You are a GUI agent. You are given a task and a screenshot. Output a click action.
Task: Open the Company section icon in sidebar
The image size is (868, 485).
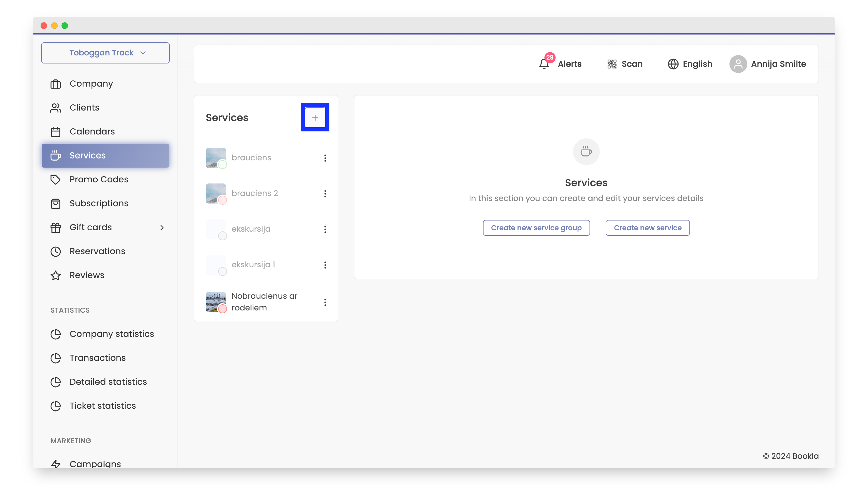[x=56, y=84]
